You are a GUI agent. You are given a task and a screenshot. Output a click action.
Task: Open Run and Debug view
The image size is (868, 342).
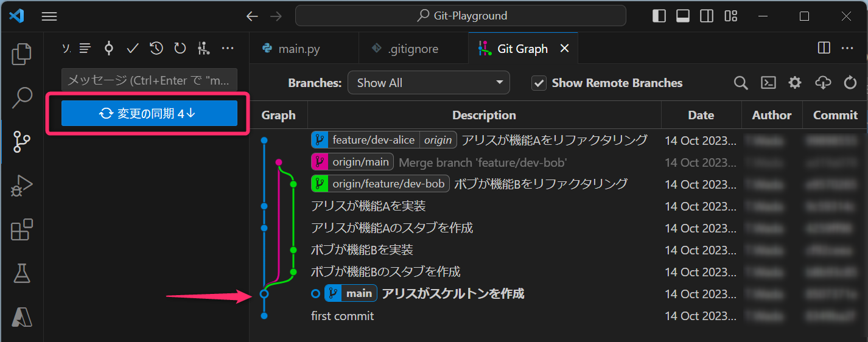21,186
